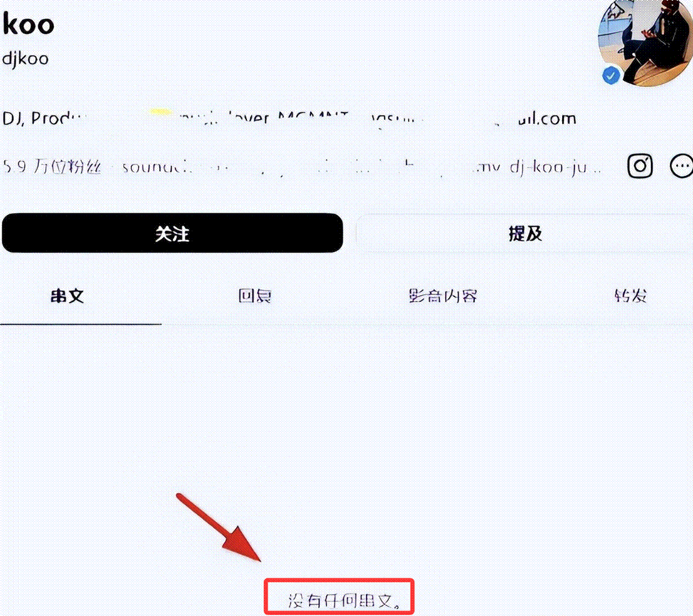The height and width of the screenshot is (616, 693).
Task: Click the username djkoo
Action: (x=25, y=58)
